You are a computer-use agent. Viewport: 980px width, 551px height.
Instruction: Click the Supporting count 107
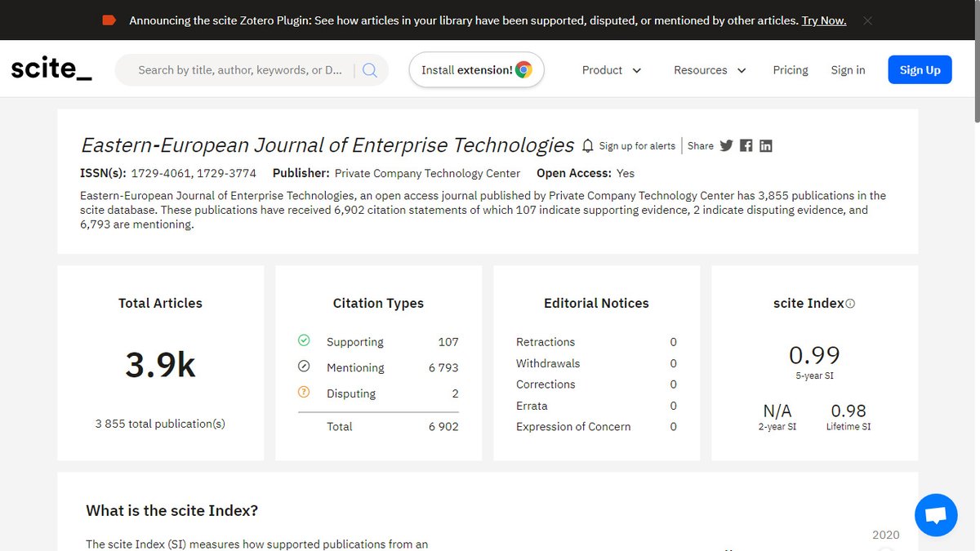(448, 342)
